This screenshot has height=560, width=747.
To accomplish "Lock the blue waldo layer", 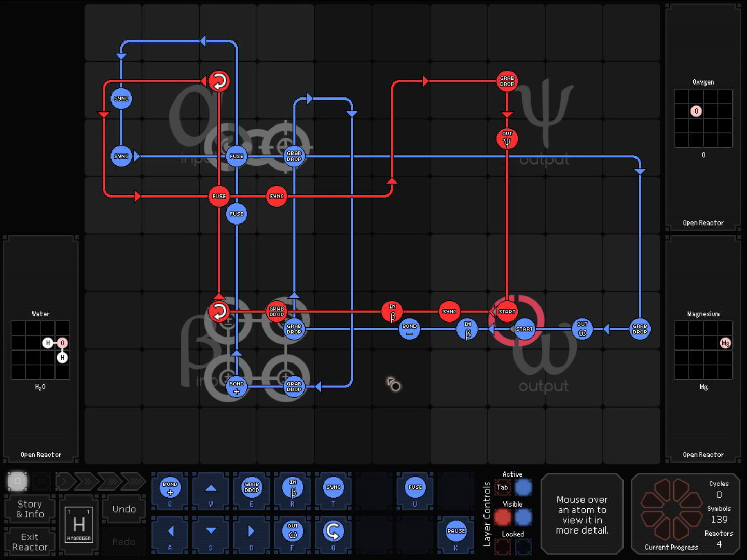I will (523, 546).
